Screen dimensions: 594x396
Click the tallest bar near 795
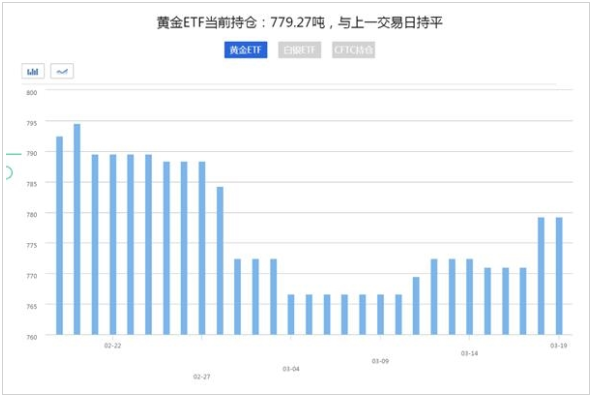click(77, 229)
